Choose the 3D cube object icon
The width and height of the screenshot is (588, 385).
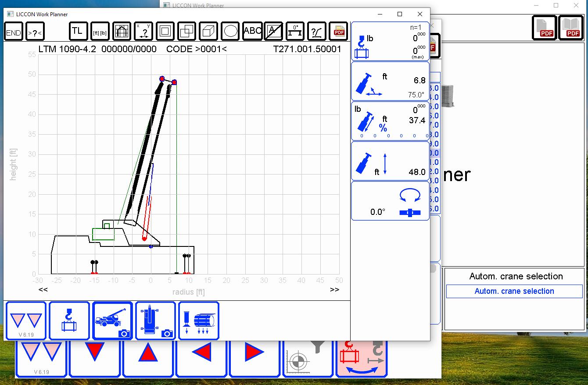(x=208, y=31)
